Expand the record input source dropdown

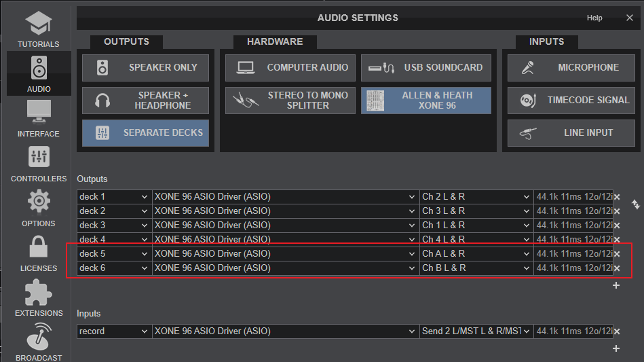[x=113, y=331]
